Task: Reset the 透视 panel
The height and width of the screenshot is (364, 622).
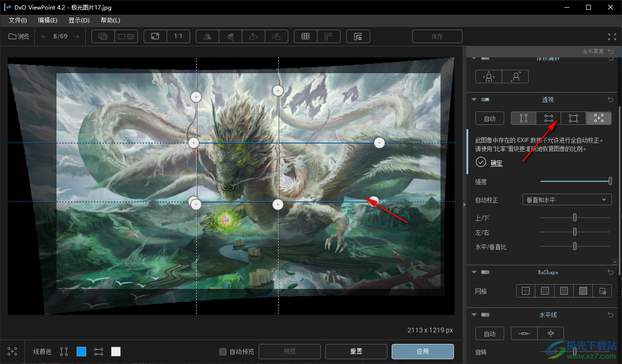Action: [610, 99]
